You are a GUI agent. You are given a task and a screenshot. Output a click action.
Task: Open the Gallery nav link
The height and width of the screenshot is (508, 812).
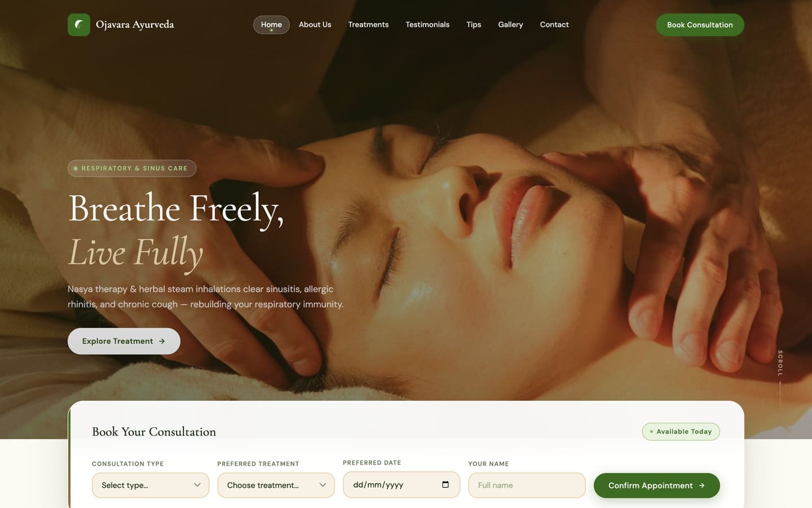(x=510, y=25)
